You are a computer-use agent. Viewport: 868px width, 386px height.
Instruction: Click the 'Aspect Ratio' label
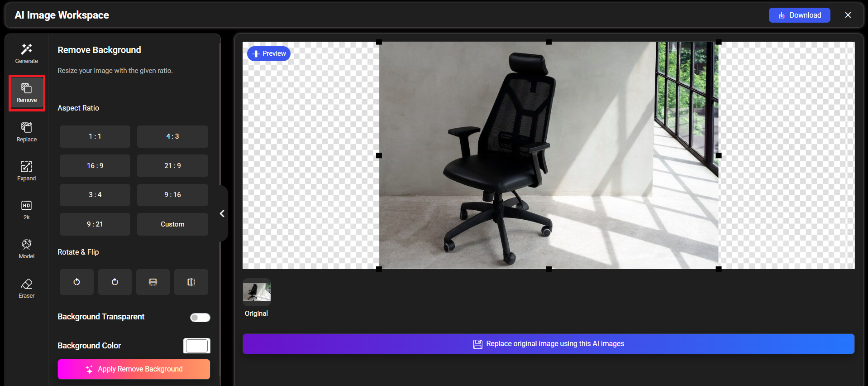(78, 108)
